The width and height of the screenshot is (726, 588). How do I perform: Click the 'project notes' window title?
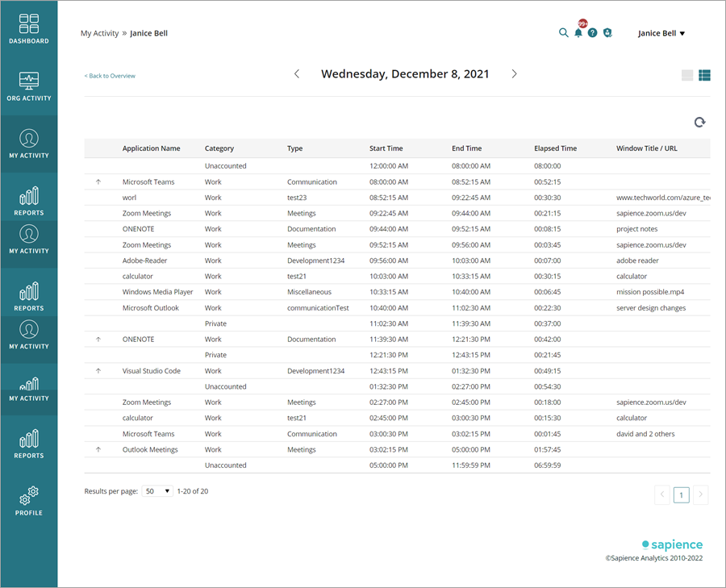[637, 229]
